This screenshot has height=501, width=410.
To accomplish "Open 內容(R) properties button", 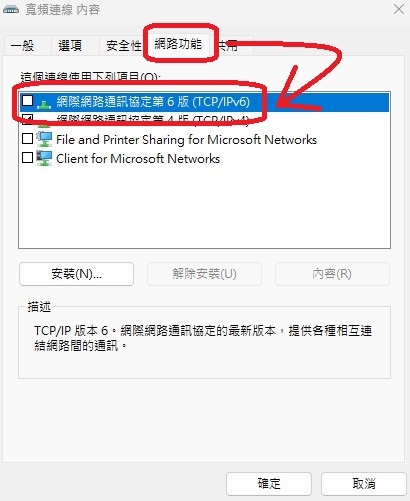I will coord(332,274).
